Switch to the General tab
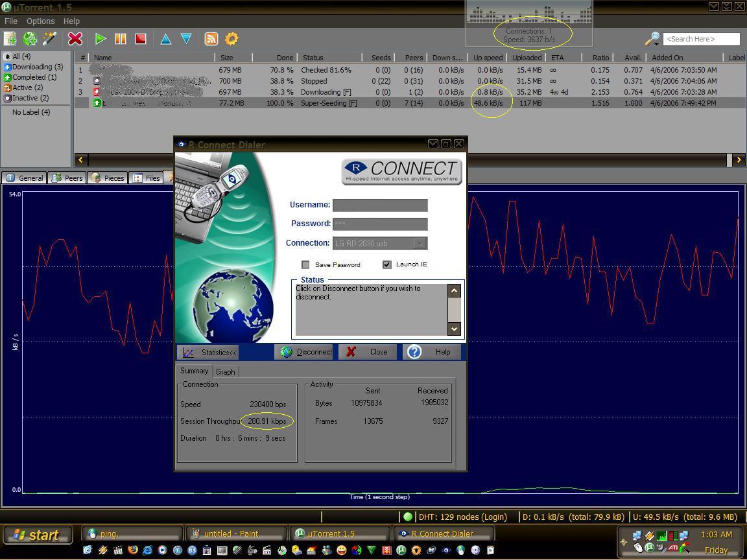 pos(24,178)
